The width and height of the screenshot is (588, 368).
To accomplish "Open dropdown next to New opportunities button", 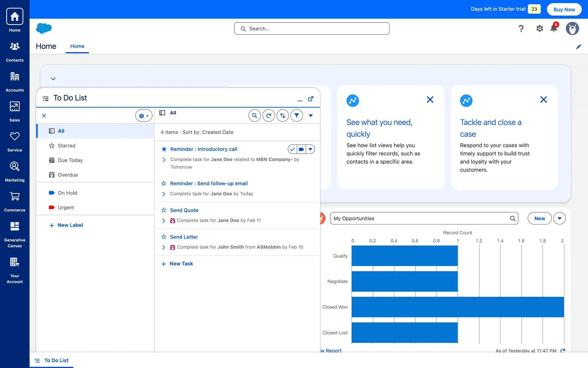I will pyautogui.click(x=559, y=218).
